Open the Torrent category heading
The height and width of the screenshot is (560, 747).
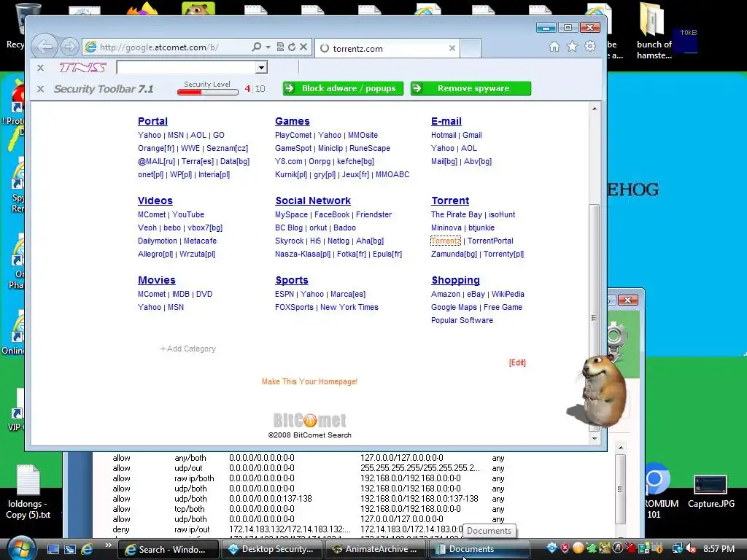point(450,201)
